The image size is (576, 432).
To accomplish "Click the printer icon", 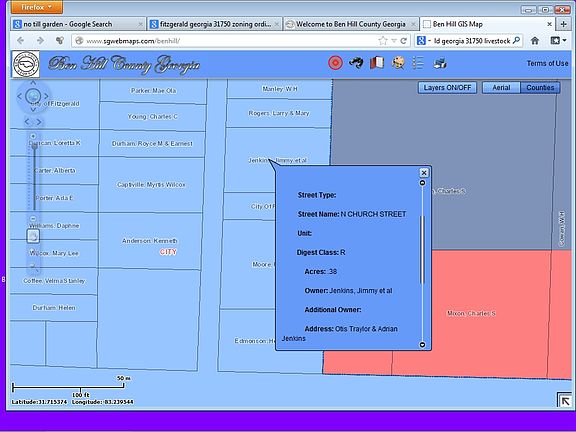I will tap(440, 63).
